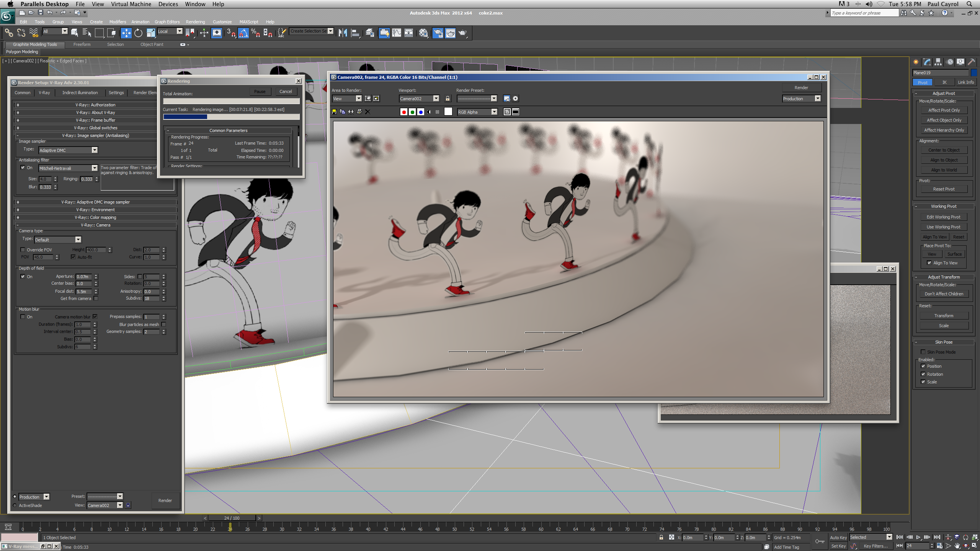The image size is (980, 551).
Task: Open the Material Editor icon
Action: click(423, 33)
